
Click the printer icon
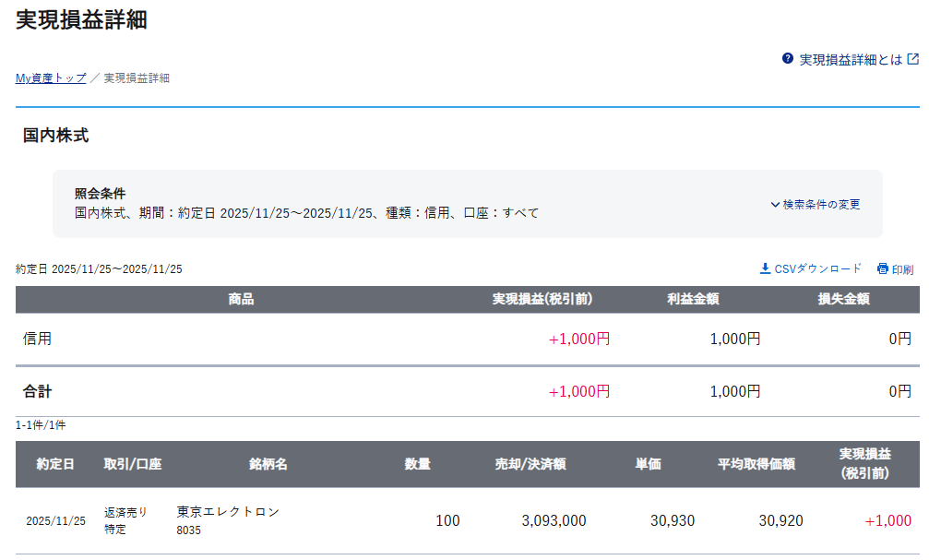(x=883, y=268)
